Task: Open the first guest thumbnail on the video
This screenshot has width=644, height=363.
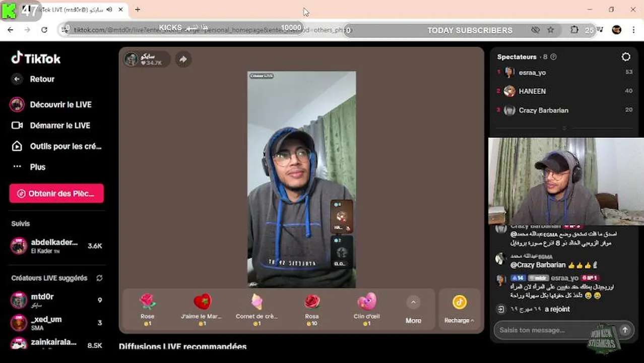Action: (x=341, y=217)
